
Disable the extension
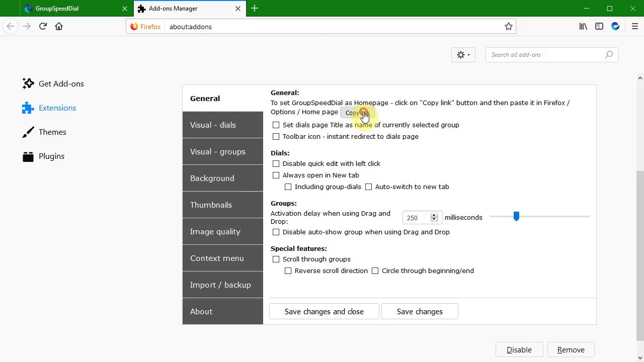(x=519, y=350)
